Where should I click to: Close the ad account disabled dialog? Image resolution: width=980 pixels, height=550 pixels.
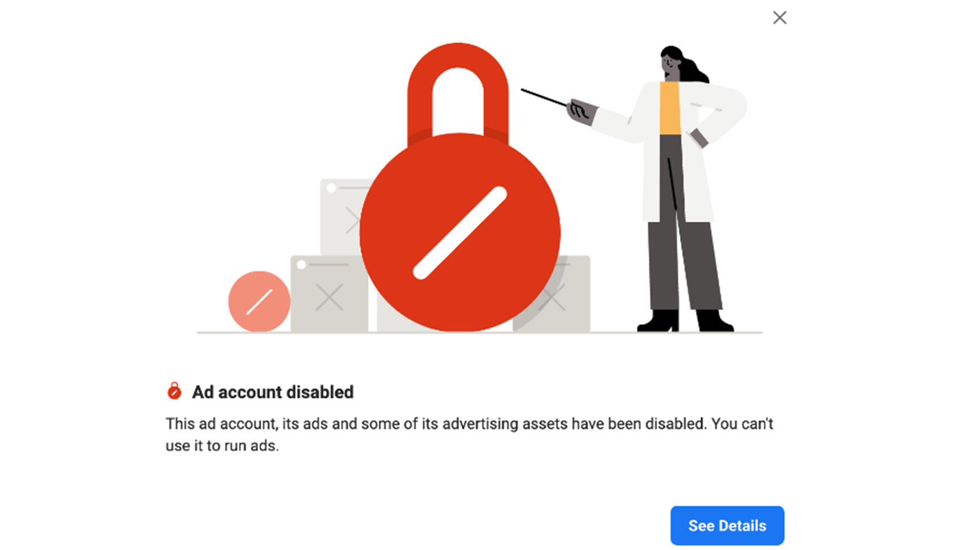pyautogui.click(x=780, y=18)
